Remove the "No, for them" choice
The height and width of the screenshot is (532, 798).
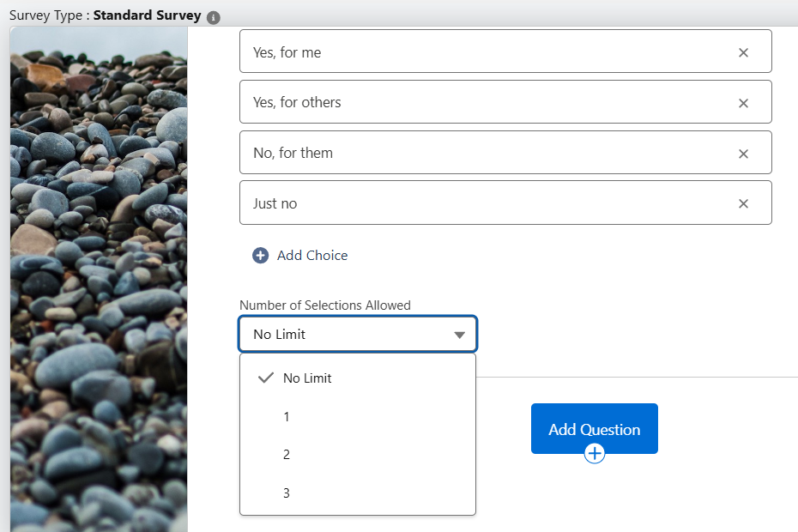point(743,154)
